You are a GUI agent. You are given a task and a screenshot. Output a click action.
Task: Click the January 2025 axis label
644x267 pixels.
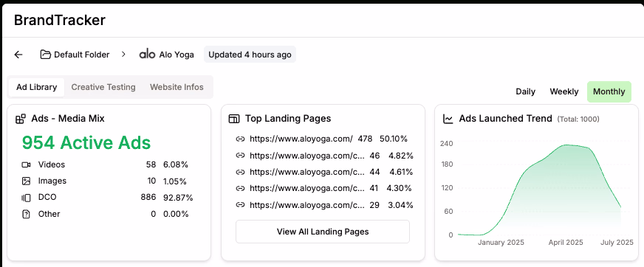(501, 243)
